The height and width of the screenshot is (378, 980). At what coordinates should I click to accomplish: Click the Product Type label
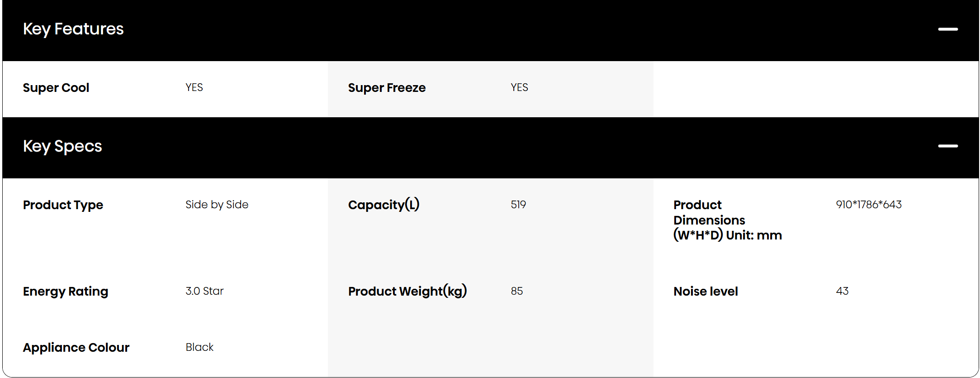click(x=63, y=205)
